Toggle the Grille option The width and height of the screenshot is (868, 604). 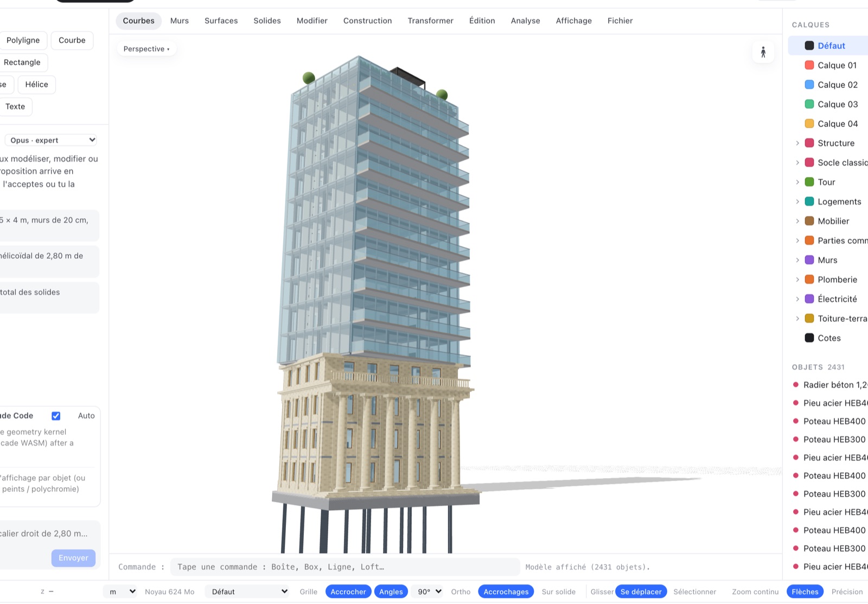coord(308,592)
